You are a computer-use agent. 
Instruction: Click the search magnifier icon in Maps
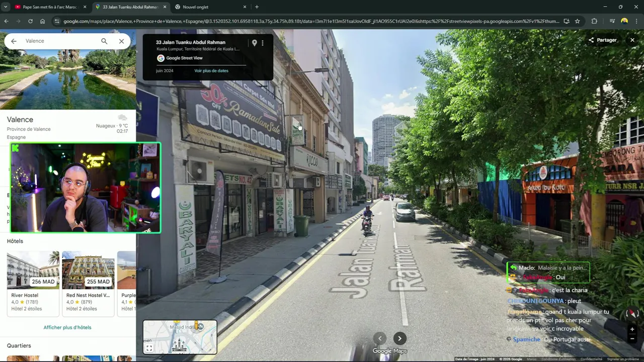[104, 41]
